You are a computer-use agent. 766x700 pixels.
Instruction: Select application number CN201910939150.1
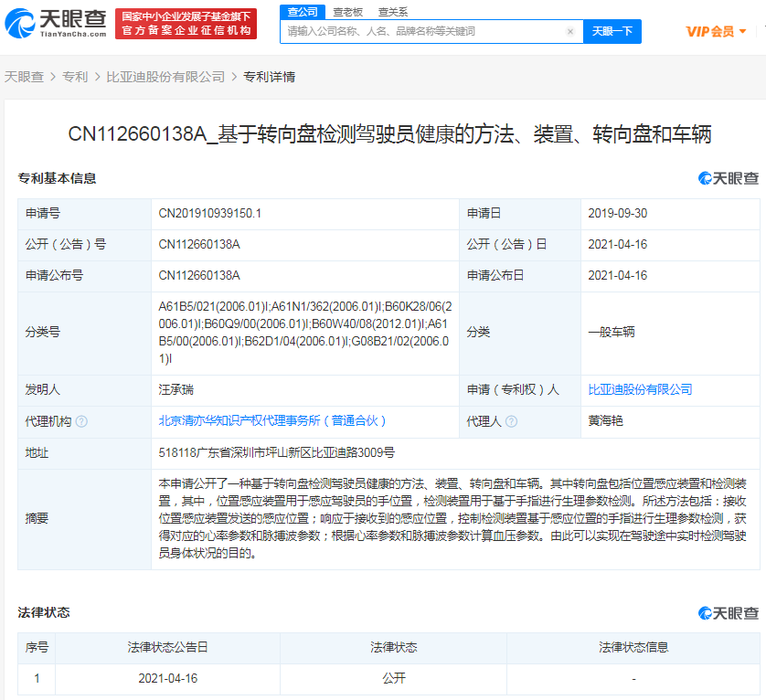[x=210, y=214]
